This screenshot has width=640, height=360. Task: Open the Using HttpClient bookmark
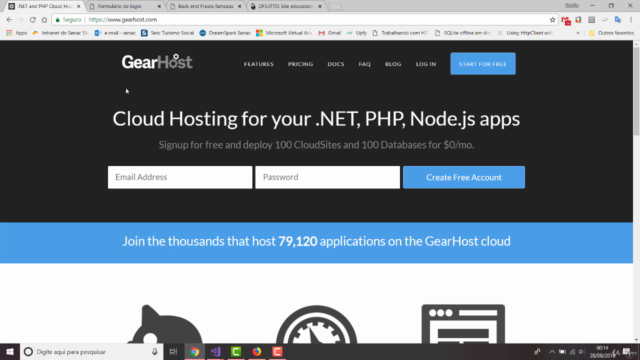(524, 33)
